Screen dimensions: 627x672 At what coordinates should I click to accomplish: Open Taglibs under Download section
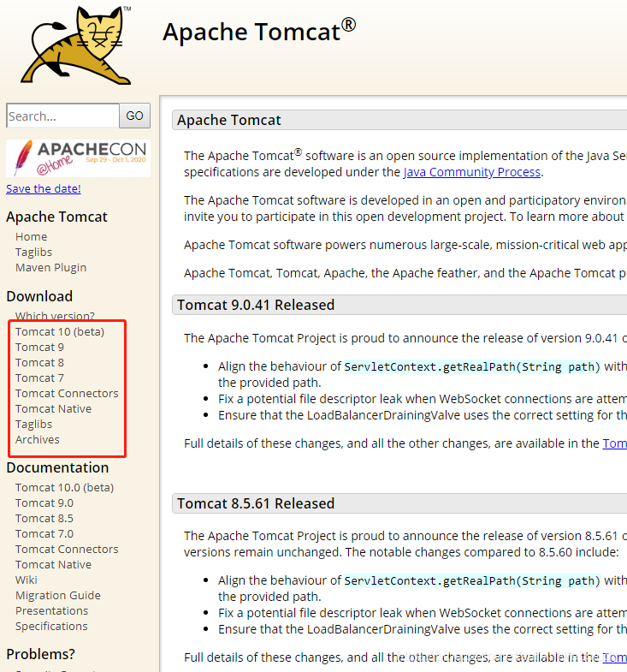tap(34, 425)
